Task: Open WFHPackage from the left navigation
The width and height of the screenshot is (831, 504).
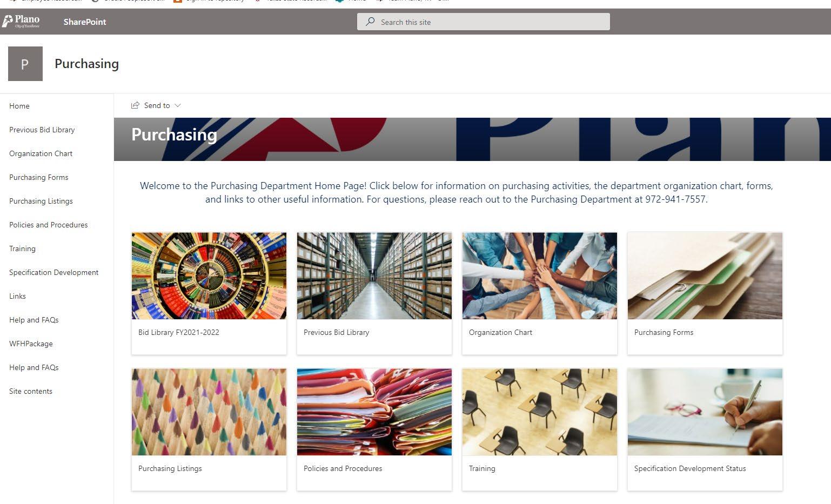Action: (31, 344)
